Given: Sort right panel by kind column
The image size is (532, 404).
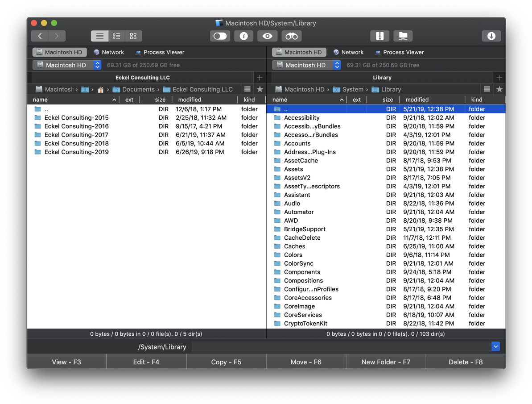Looking at the screenshot, I should 485,100.
